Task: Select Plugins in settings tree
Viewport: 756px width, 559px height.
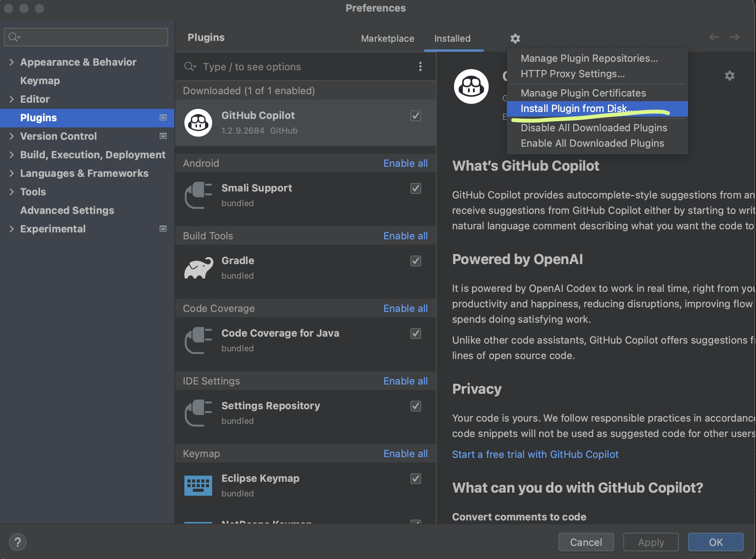Action: [87, 117]
